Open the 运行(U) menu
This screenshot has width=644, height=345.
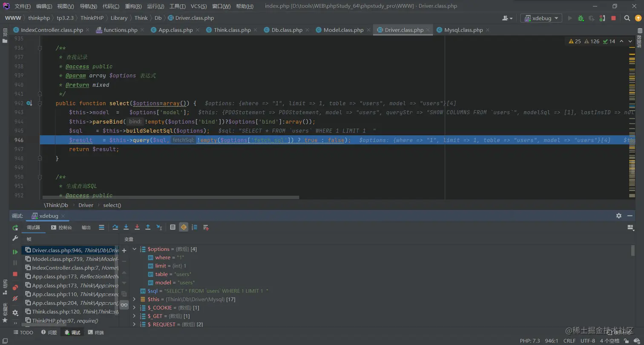[155, 6]
